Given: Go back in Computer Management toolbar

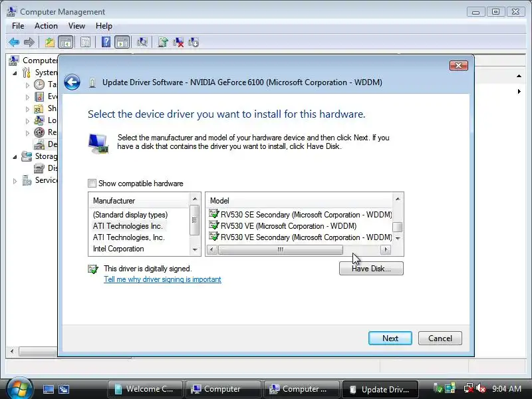Looking at the screenshot, I should [x=14, y=43].
